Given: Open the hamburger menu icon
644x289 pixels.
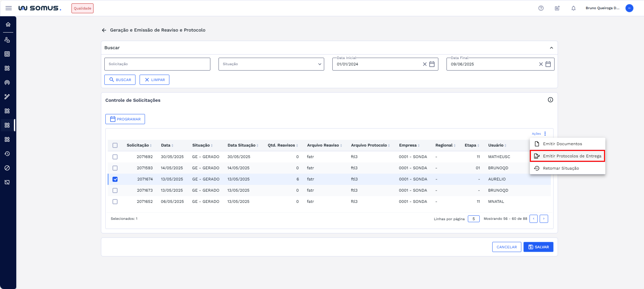Looking at the screenshot, I should coord(8,8).
